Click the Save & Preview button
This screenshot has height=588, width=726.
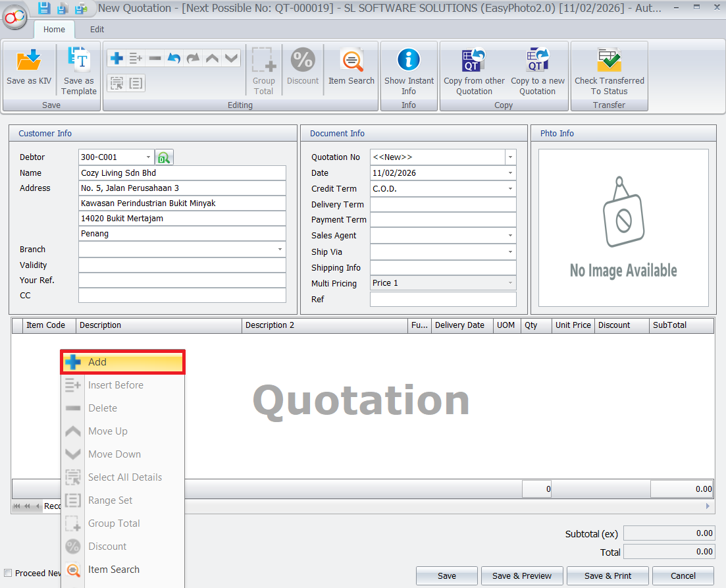click(522, 575)
